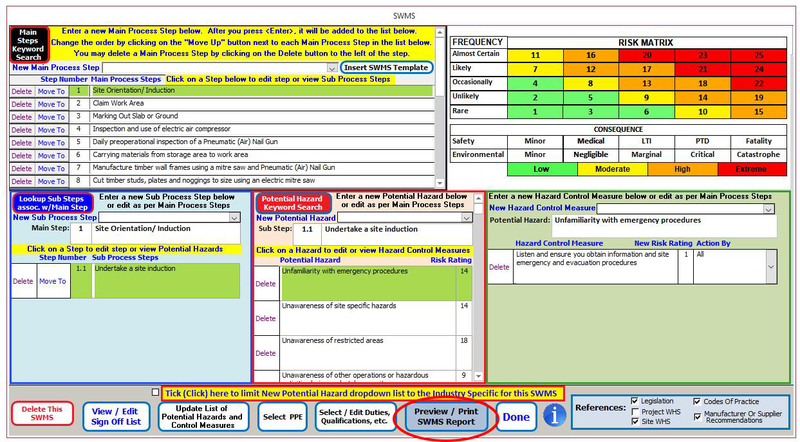This screenshot has width=800, height=442.
Task: Toggle the Site WHS checkbox
Action: (635, 422)
